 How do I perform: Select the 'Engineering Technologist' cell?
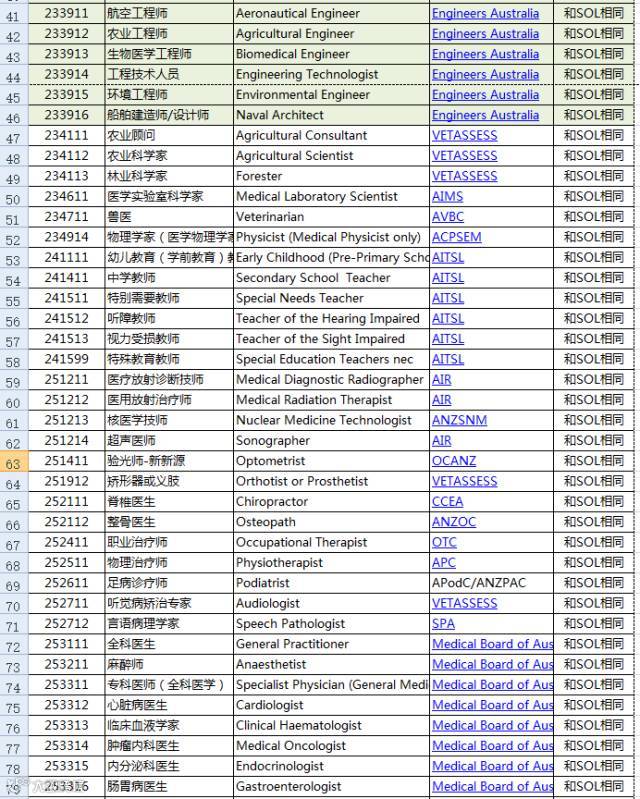pyautogui.click(x=331, y=74)
